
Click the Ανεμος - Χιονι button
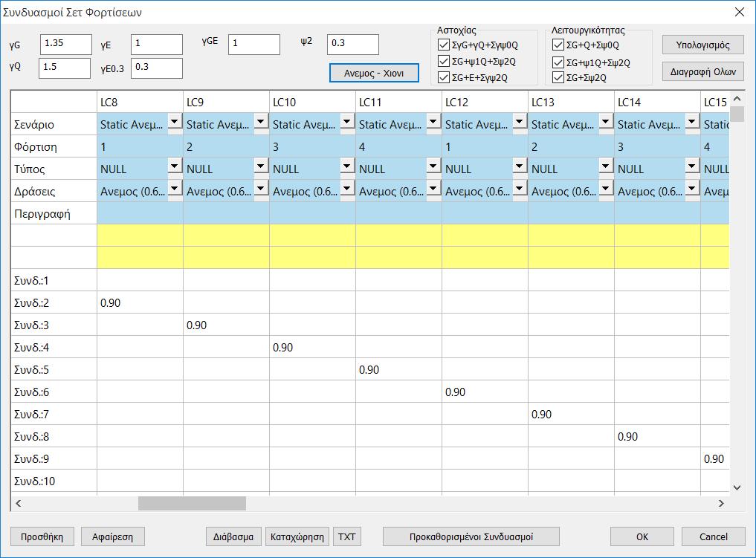[374, 74]
